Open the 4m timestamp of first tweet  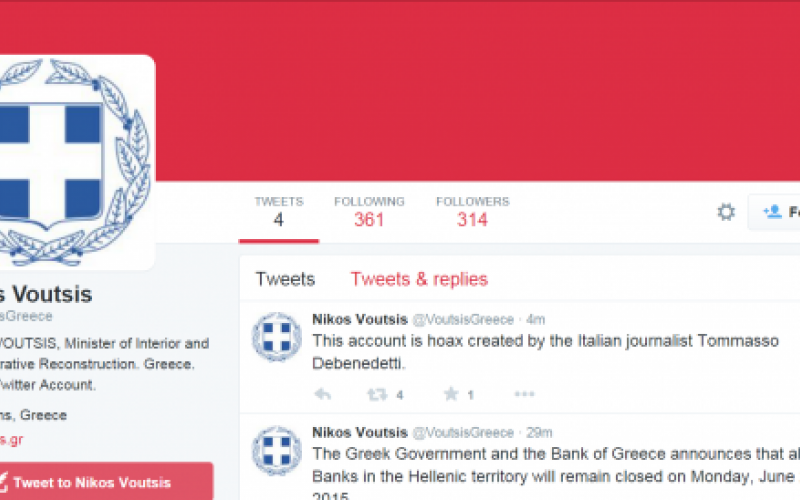pyautogui.click(x=536, y=319)
